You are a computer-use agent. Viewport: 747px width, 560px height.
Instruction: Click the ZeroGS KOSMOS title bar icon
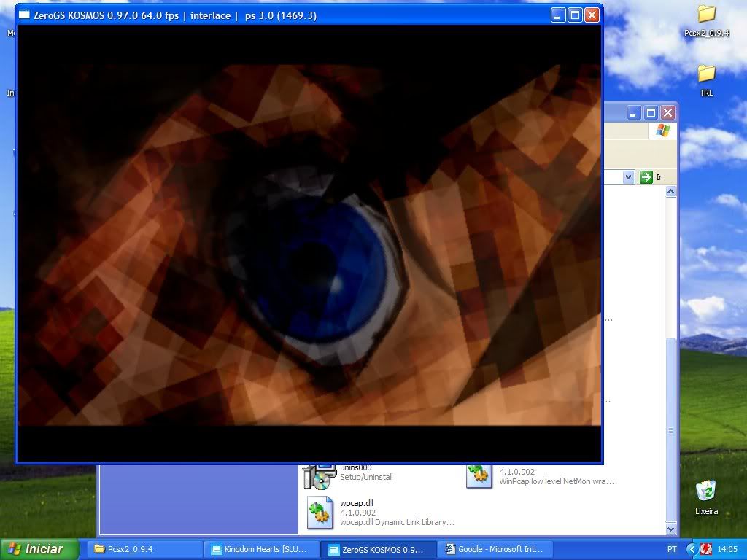[x=24, y=15]
